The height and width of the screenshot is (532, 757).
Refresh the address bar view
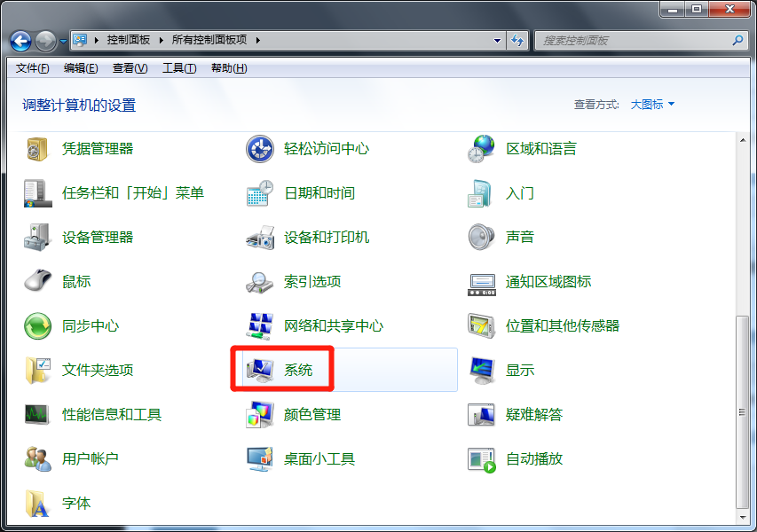(x=517, y=41)
